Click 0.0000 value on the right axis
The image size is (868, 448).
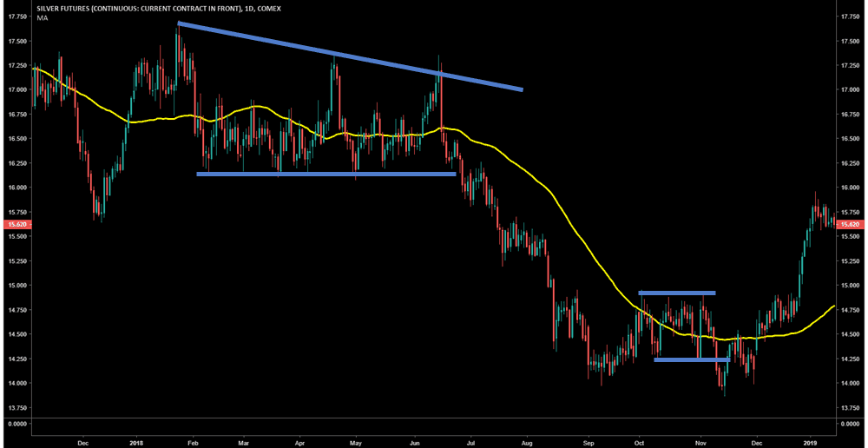[850, 424]
